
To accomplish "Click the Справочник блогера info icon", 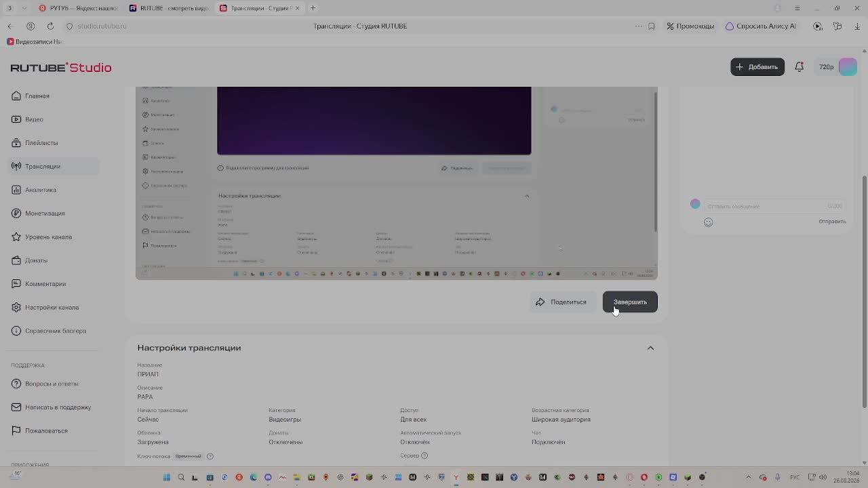I will (17, 331).
